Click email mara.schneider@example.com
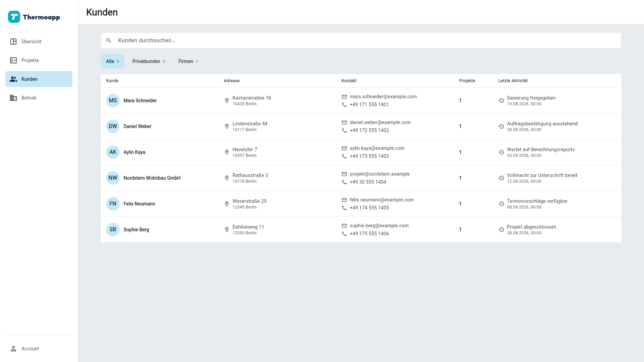The image size is (644, 362). point(383,97)
